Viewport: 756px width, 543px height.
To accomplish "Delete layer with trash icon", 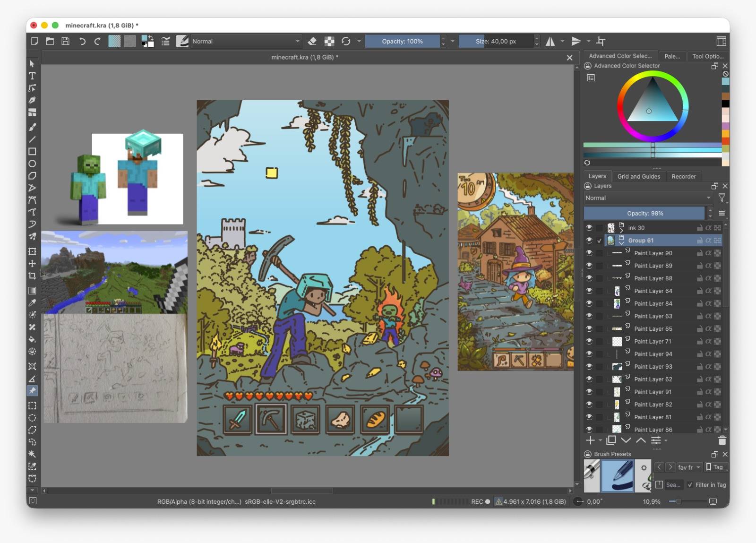I will coord(722,440).
